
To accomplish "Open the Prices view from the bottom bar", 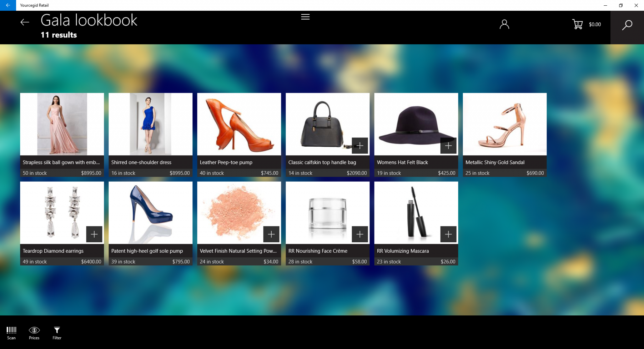I will [34, 333].
